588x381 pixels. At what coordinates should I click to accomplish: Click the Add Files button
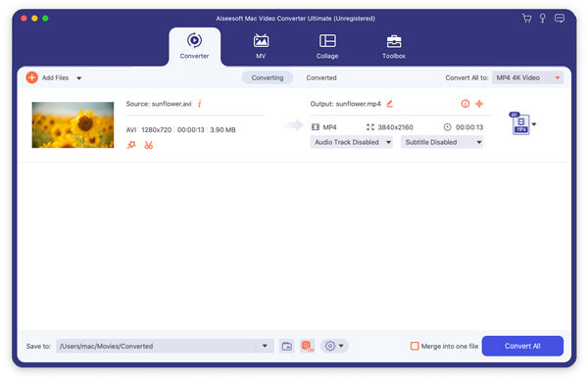(48, 78)
